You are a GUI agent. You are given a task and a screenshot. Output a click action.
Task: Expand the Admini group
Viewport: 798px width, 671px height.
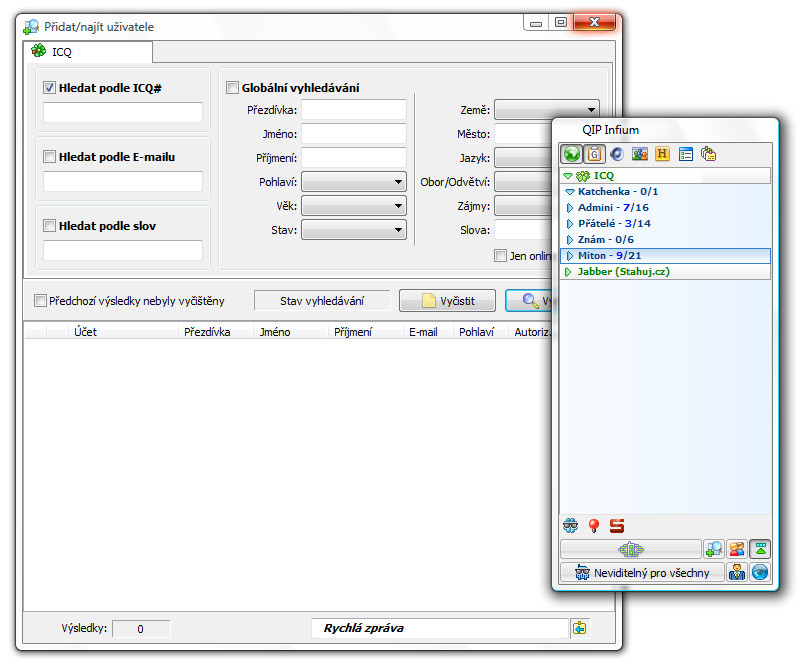click(570, 208)
